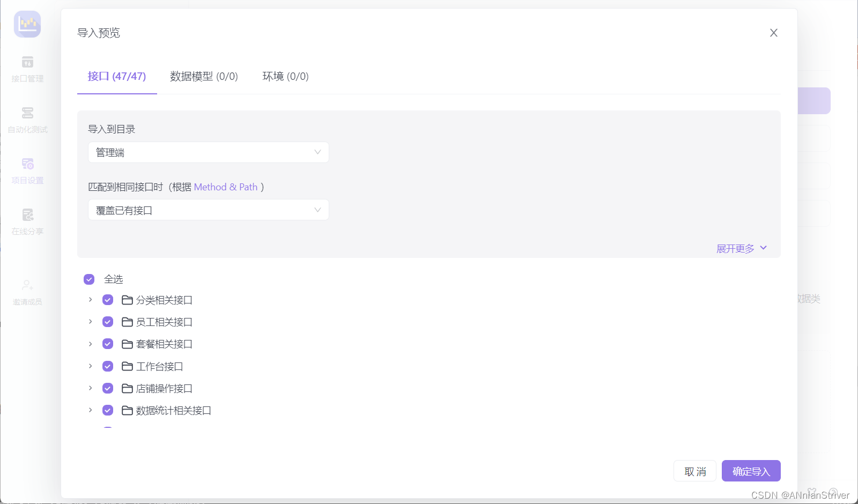This screenshot has width=858, height=504.
Task: Expand 套餐相关接口 tree node
Action: [x=90, y=344]
